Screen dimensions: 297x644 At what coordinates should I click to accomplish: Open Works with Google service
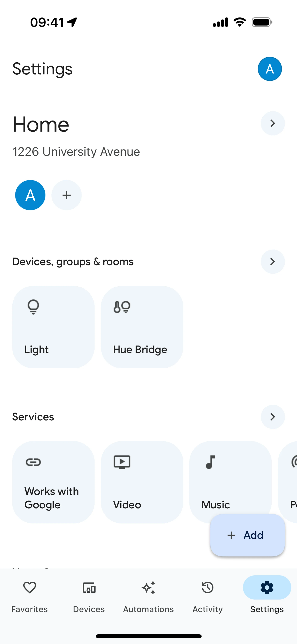pos(53,482)
